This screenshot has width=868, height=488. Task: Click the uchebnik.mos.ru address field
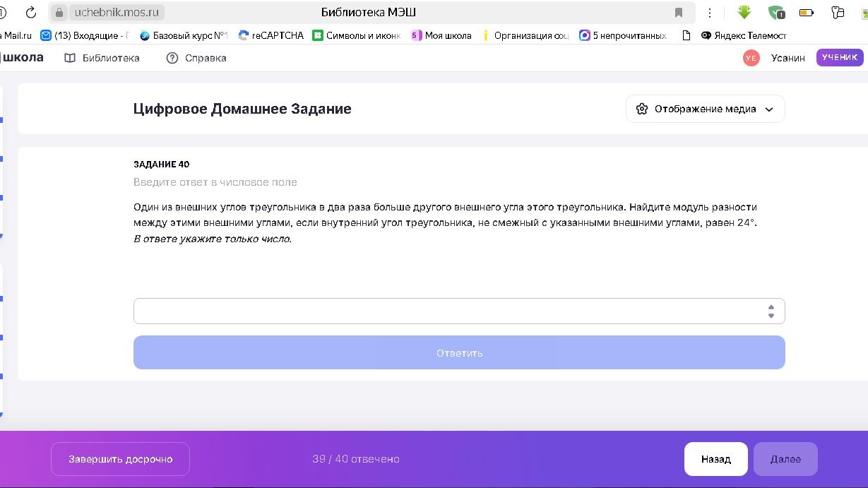[x=117, y=12]
